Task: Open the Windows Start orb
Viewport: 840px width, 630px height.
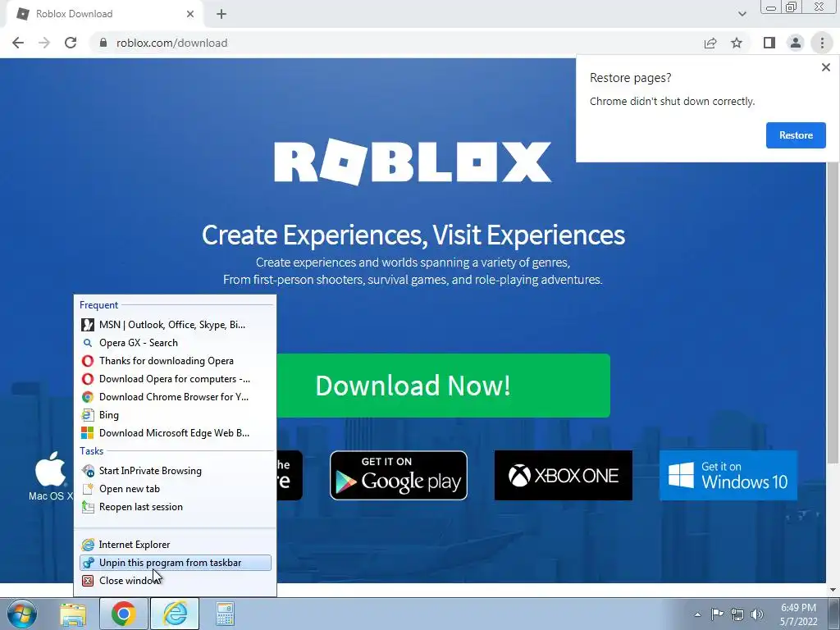Action: pyautogui.click(x=22, y=614)
